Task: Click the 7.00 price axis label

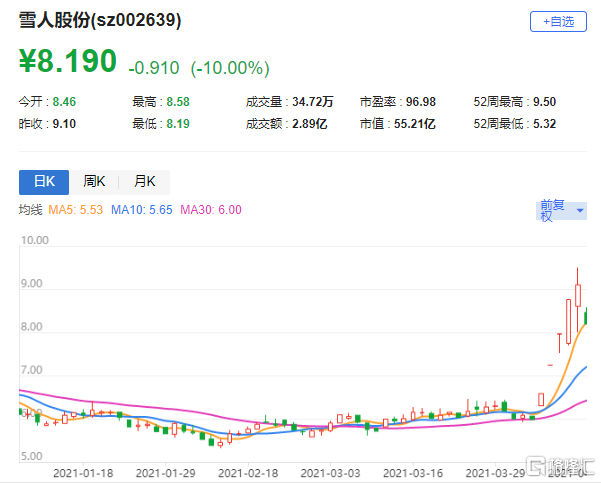Action: 31,370
